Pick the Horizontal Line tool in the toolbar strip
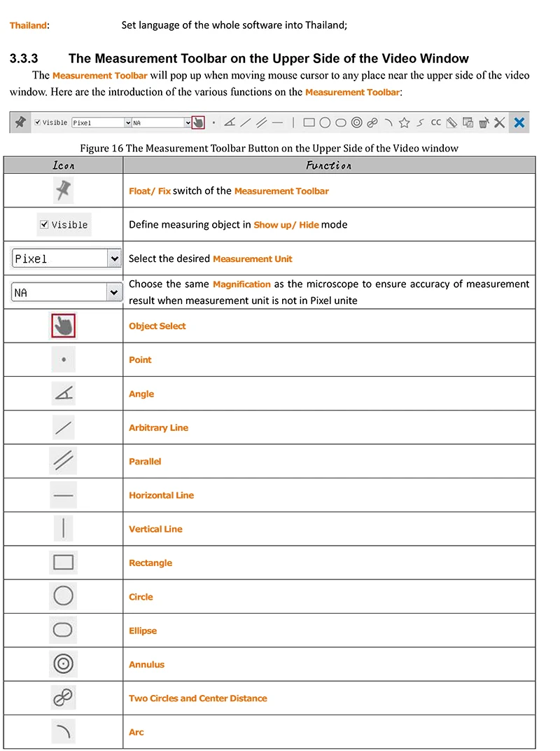Screen dimensions: 560x751 [x=278, y=123]
